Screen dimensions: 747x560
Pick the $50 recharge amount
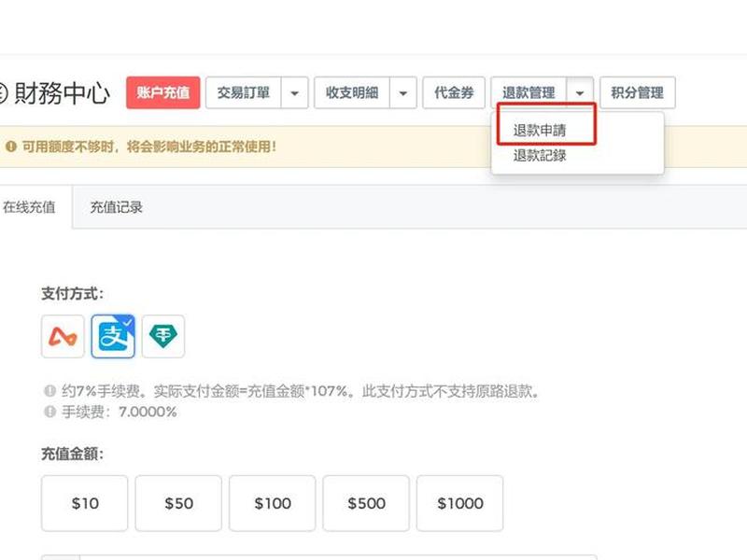tap(178, 503)
